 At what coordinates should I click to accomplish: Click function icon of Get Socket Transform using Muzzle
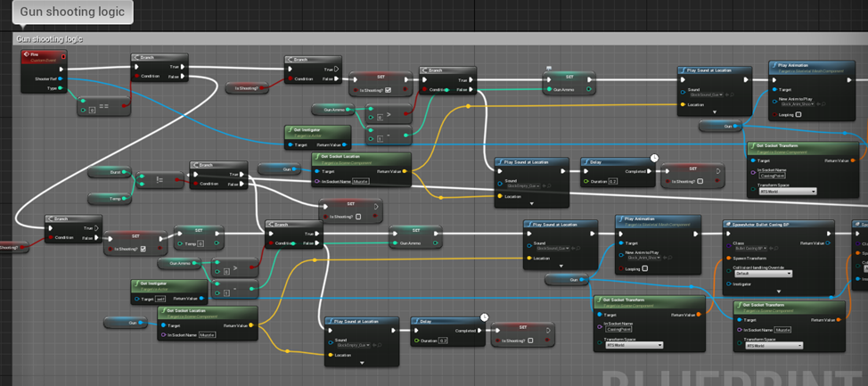pyautogui.click(x=739, y=305)
